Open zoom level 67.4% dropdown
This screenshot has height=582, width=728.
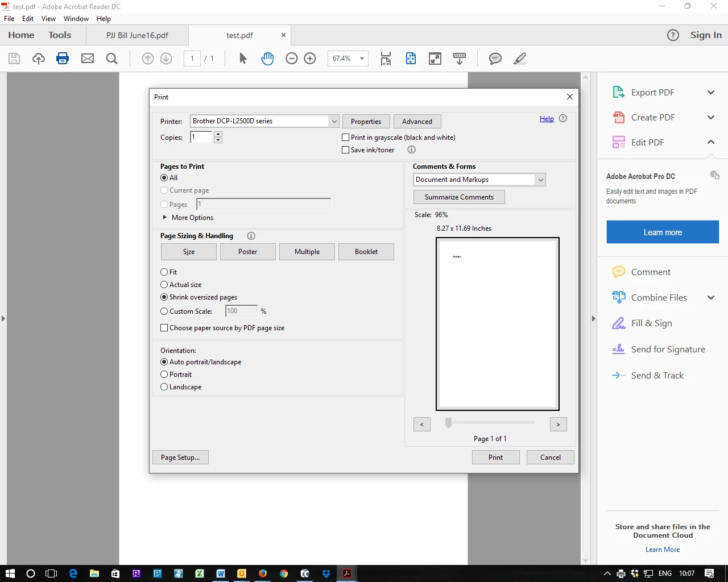click(362, 59)
